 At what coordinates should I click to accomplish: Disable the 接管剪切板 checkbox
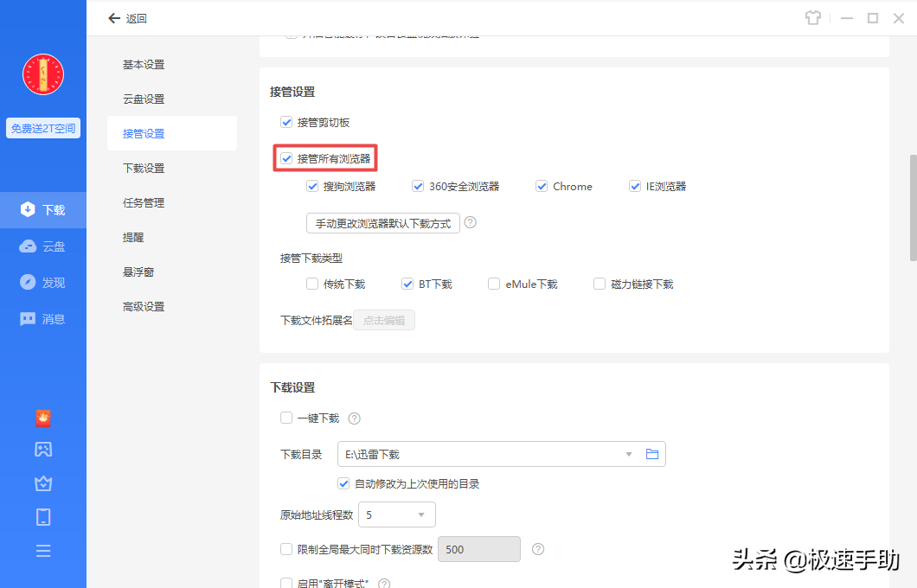point(286,122)
